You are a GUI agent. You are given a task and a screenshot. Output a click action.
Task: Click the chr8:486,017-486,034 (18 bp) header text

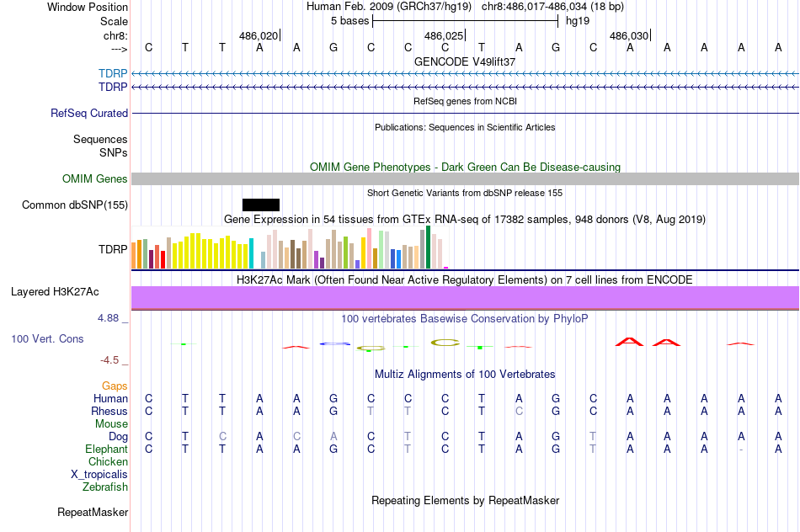[552, 7]
